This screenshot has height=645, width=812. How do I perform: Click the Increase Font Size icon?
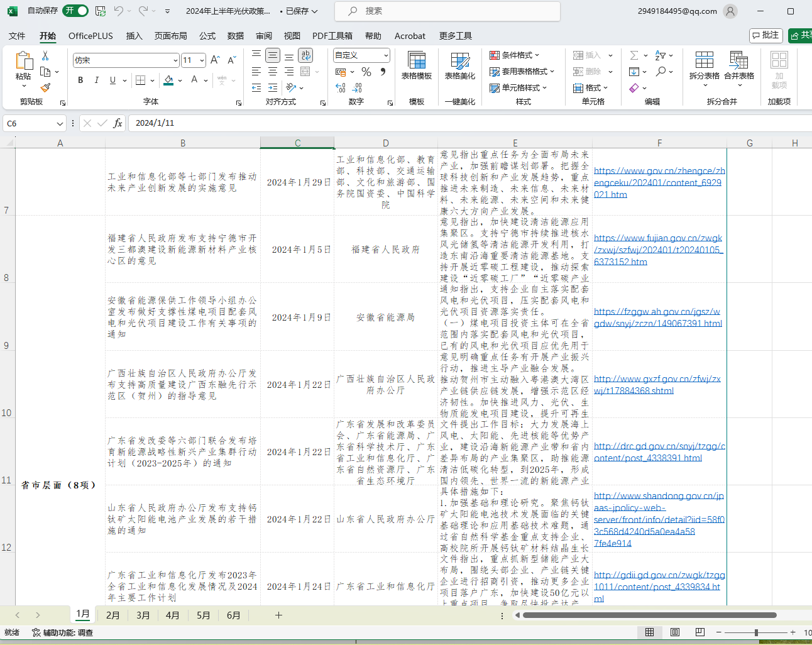pos(215,60)
